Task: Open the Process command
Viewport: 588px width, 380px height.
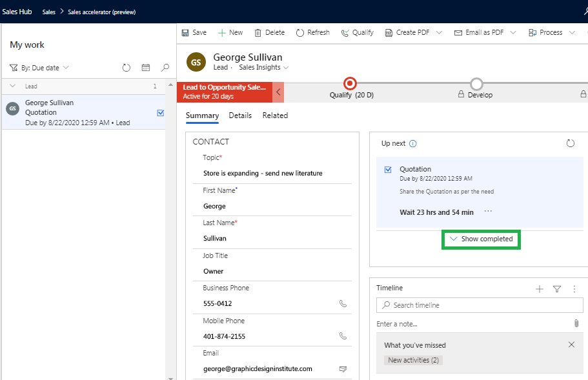Action: click(545, 33)
